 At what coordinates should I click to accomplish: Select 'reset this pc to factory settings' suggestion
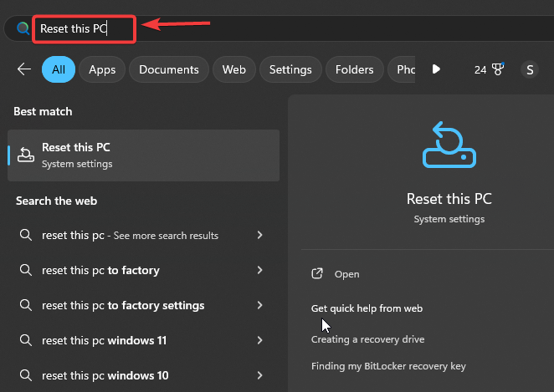(x=141, y=305)
